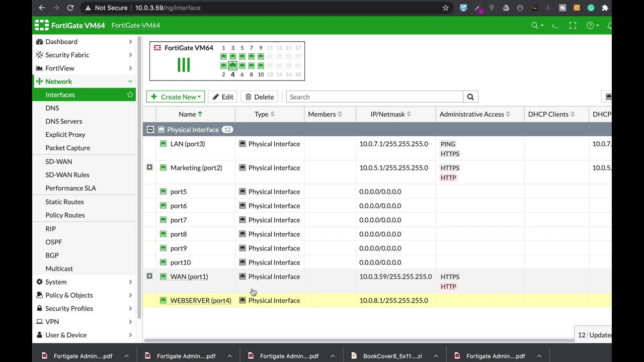Expand the Dashboard menu
Viewport: 644px width, 362px height.
[130, 42]
